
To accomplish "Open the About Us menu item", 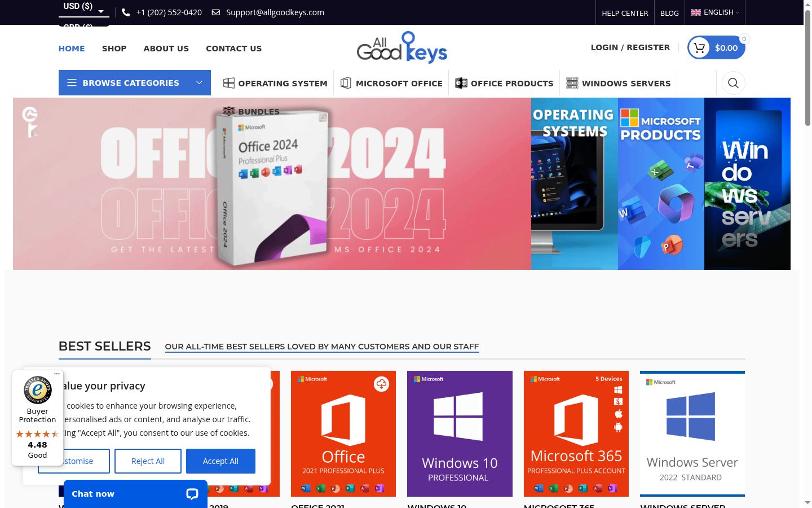I will click(166, 49).
